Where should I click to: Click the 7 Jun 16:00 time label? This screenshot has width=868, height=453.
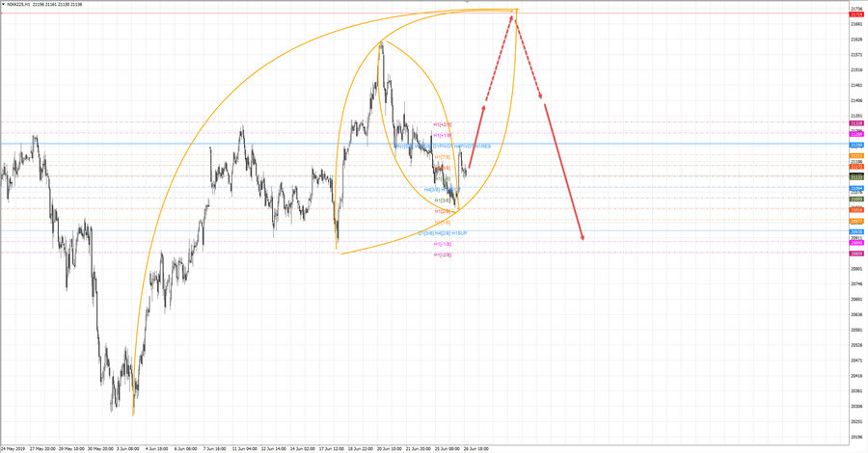coord(215,448)
